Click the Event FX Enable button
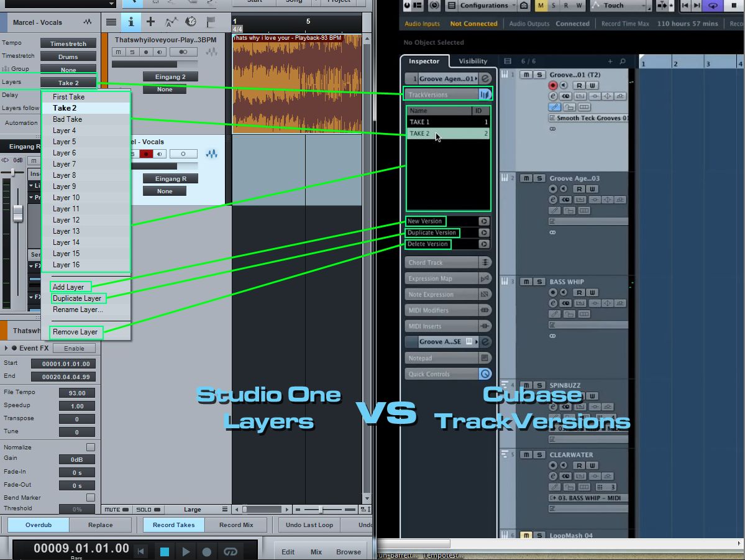Image resolution: width=745 pixels, height=560 pixels. tap(74, 348)
